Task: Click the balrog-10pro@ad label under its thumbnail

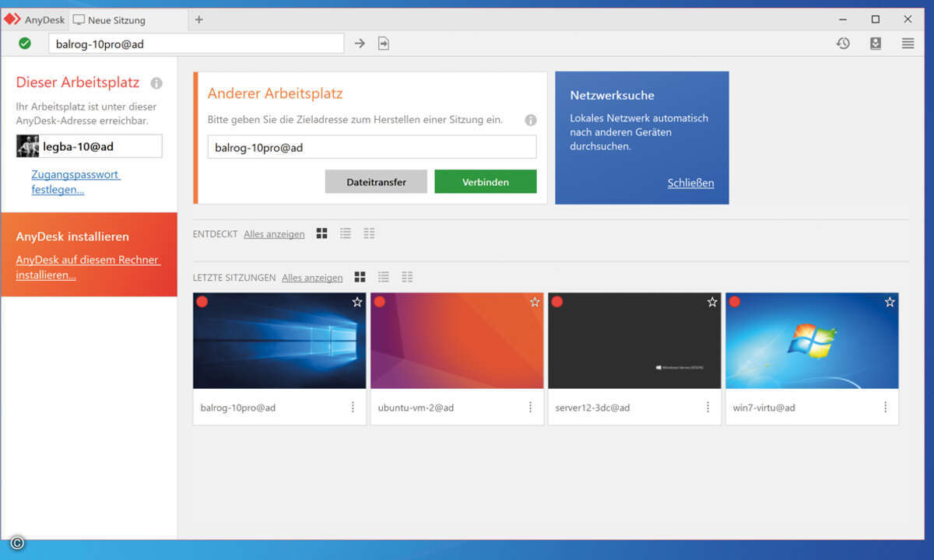Action: tap(238, 408)
